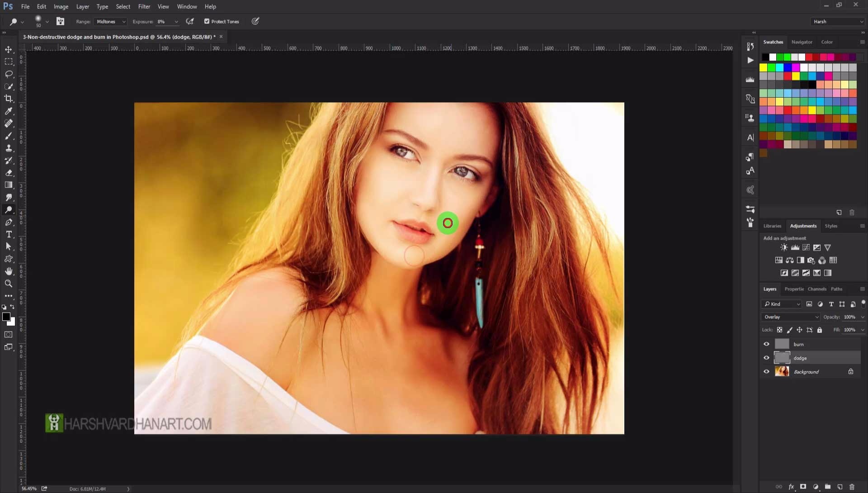Viewport: 868px width, 493px height.
Task: Click the Levels adjustment icon
Action: 795,247
